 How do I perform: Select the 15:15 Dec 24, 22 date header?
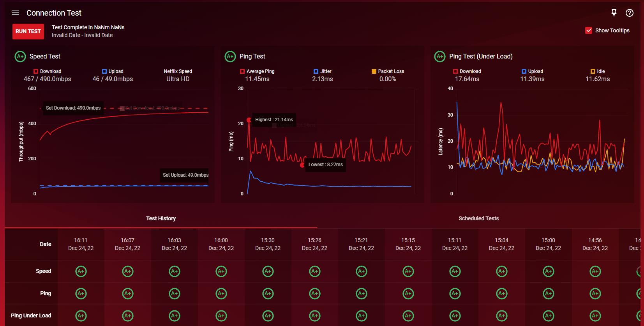pos(408,244)
